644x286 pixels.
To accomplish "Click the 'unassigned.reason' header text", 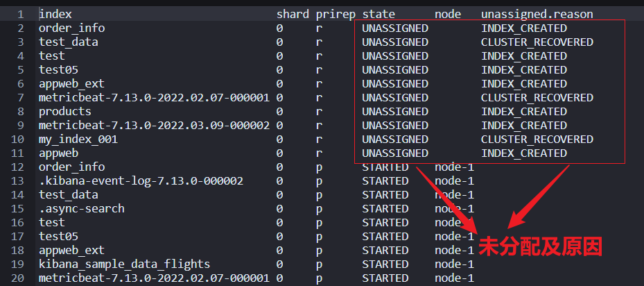I will tap(537, 15).
